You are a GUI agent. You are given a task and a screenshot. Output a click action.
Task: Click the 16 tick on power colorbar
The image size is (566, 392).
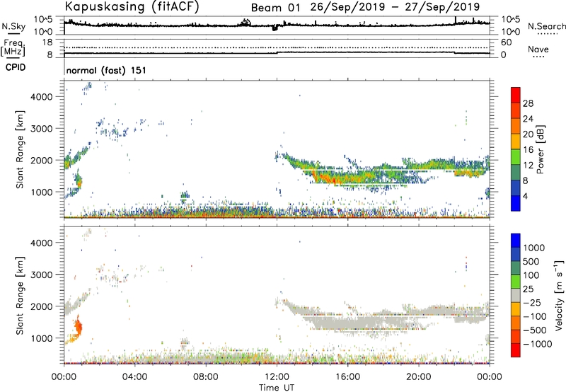coord(528,150)
